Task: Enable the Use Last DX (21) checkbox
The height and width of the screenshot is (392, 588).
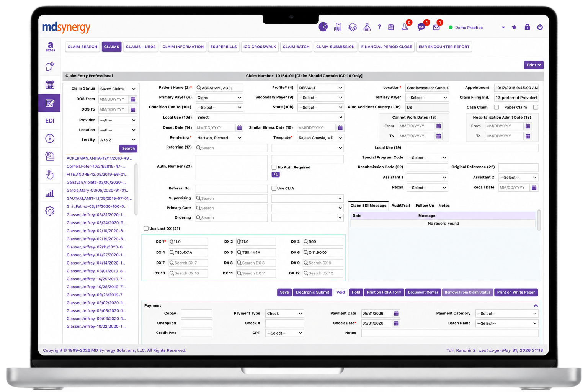Action: click(146, 229)
